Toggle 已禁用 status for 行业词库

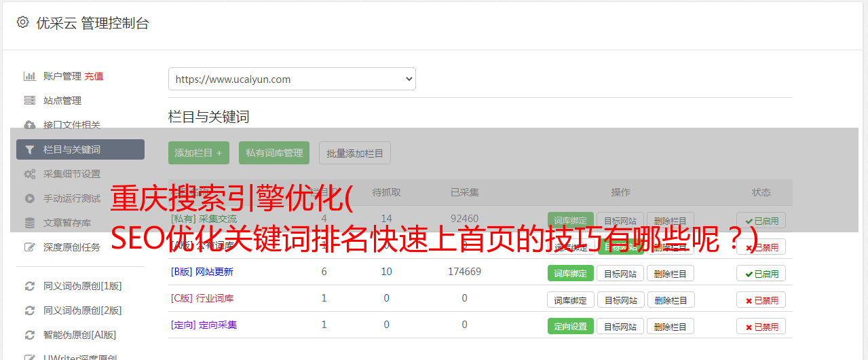click(761, 300)
